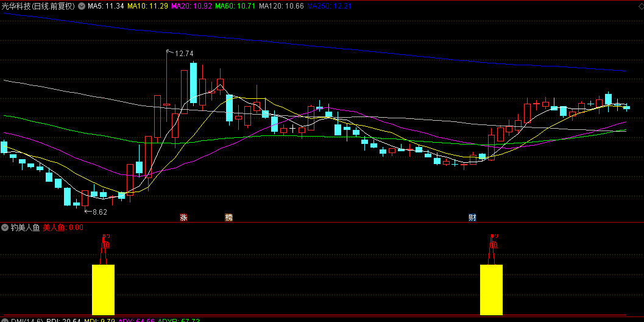The height and width of the screenshot is (322, 644).
Task: Click the MA5: 11.34 label
Action: pos(106,6)
